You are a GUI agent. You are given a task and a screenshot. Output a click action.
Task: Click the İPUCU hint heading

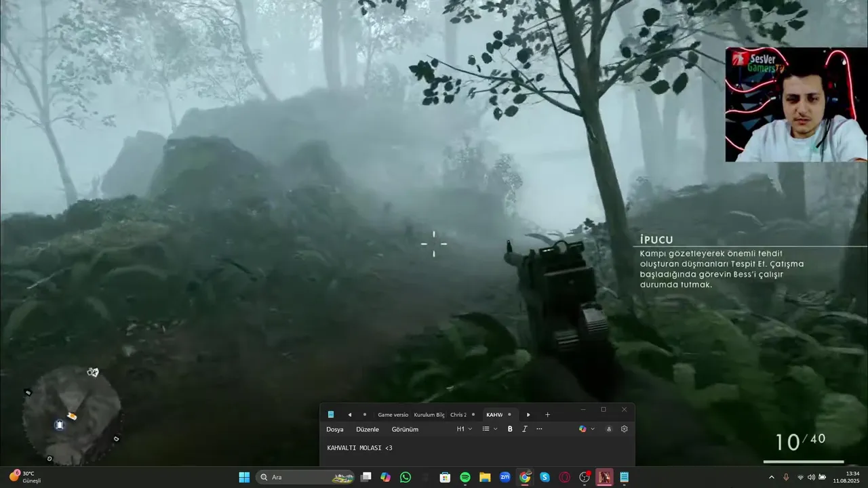pos(656,240)
